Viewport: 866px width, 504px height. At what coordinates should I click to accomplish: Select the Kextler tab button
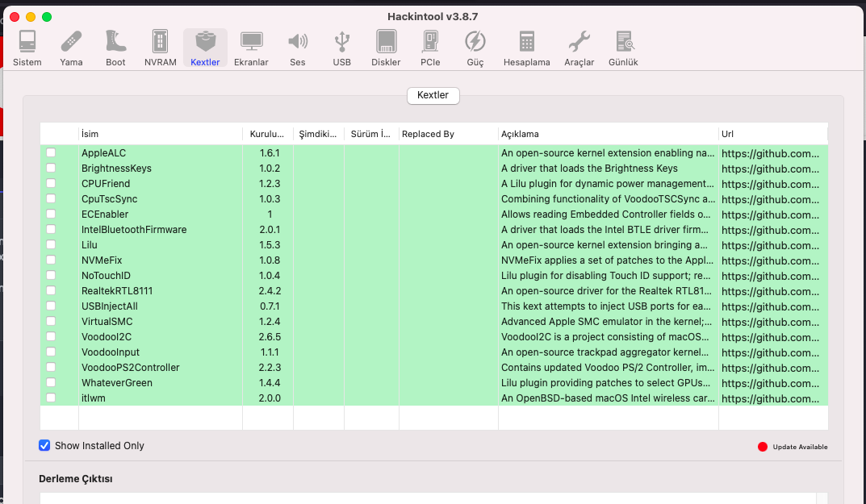[433, 96]
